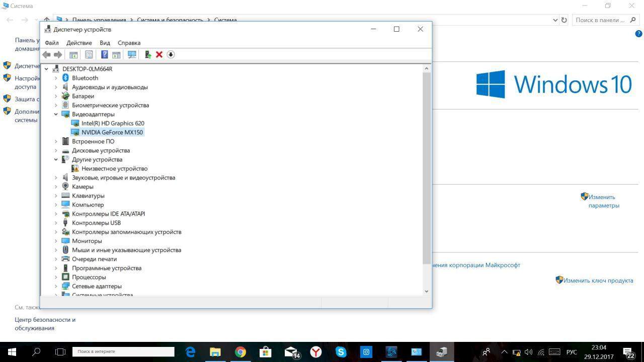This screenshot has height=362, width=644.
Task: Select Мыши и иные указывающие устройства
Action: click(126, 250)
